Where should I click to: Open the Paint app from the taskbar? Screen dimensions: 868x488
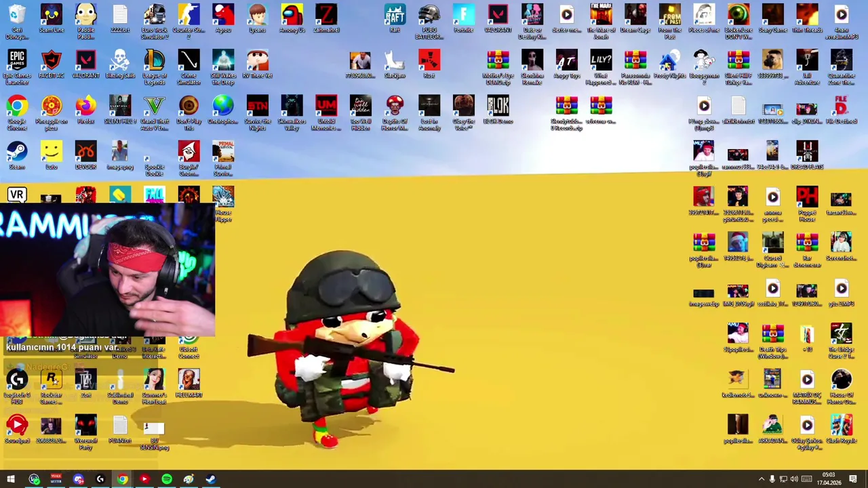click(x=189, y=479)
